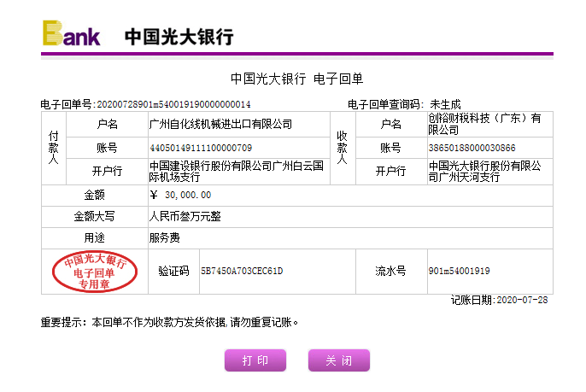Click the 关闭 close button
Image resolution: width=586 pixels, height=392 pixels.
339,360
